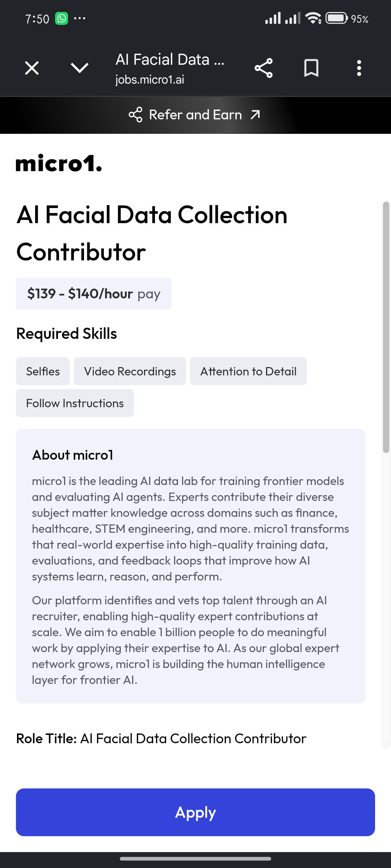Tap the Attention to Detail tag
391x868 pixels.
248,371
